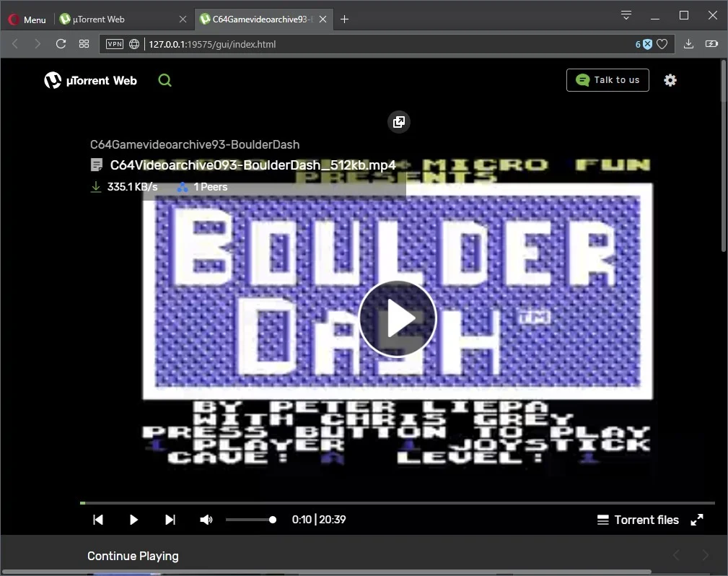Show next Continue Playing items arrow
Viewport: 728px width, 576px height.
click(x=705, y=554)
